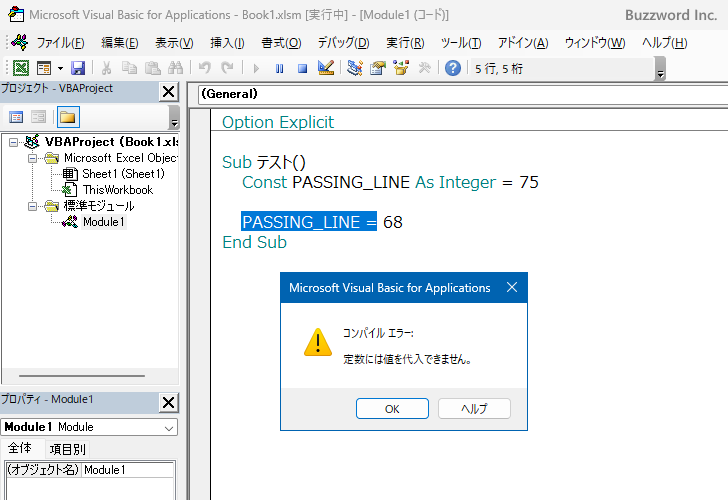
Task: Open the 挿入(I) menu
Action: [x=227, y=43]
